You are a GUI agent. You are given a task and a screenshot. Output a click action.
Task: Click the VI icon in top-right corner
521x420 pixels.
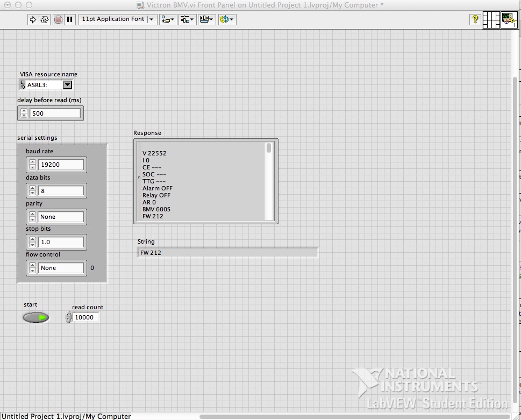[x=509, y=20]
